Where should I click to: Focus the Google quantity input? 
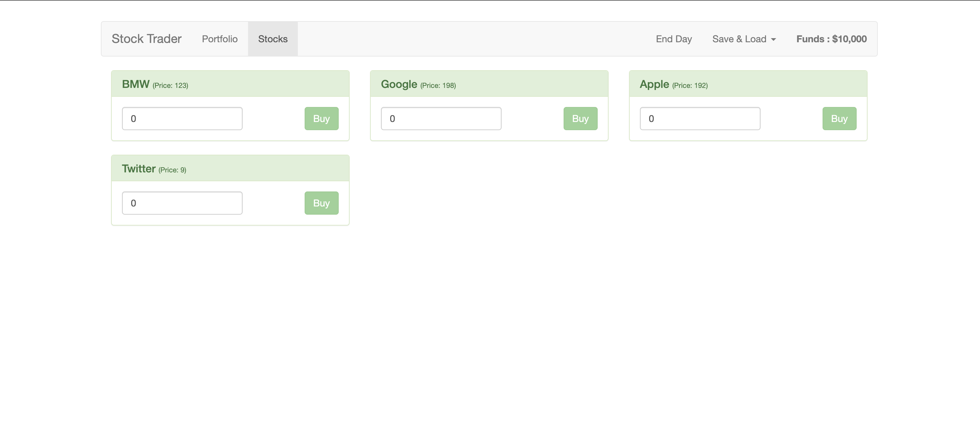[x=441, y=119]
